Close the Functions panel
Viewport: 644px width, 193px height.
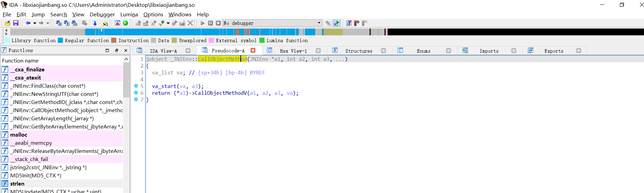(126, 50)
